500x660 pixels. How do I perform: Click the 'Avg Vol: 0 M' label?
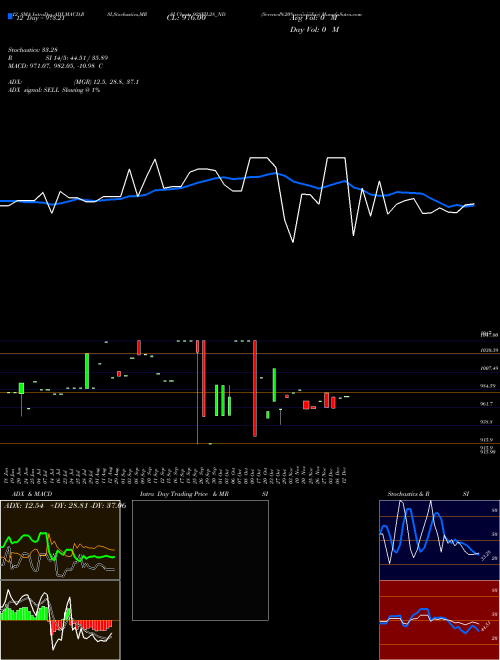click(x=314, y=18)
